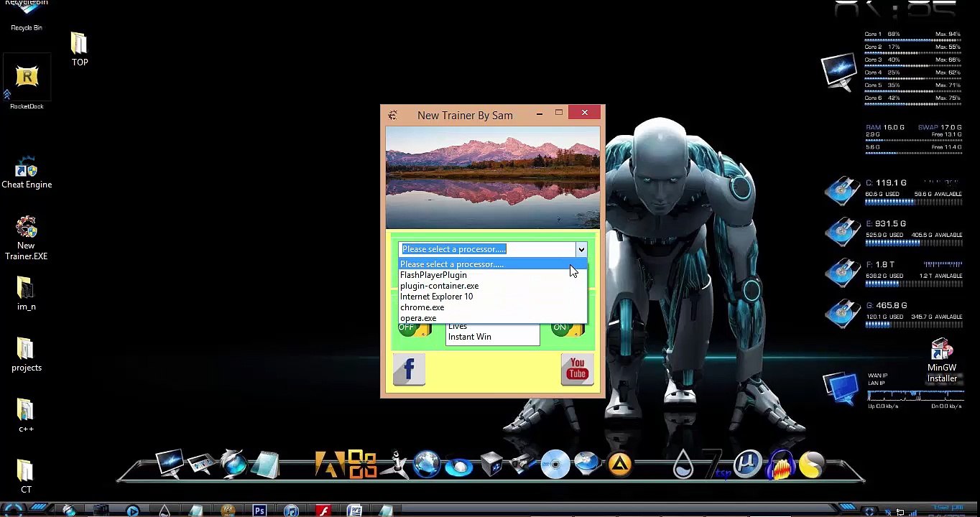Click the trainer window title bar icon
980x517 pixels.
click(x=392, y=115)
